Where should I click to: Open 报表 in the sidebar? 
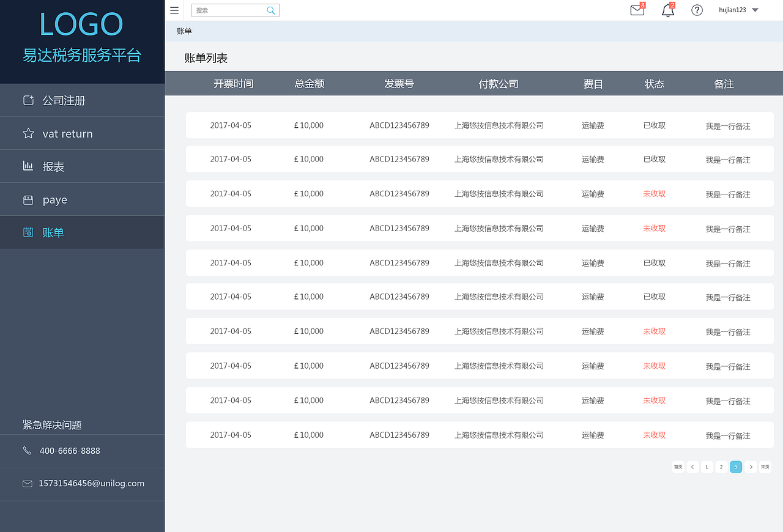(82, 166)
